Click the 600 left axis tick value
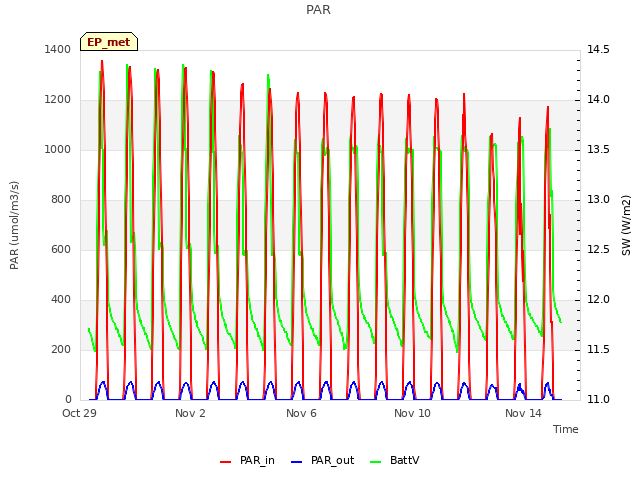The height and width of the screenshot is (480, 640). click(61, 249)
